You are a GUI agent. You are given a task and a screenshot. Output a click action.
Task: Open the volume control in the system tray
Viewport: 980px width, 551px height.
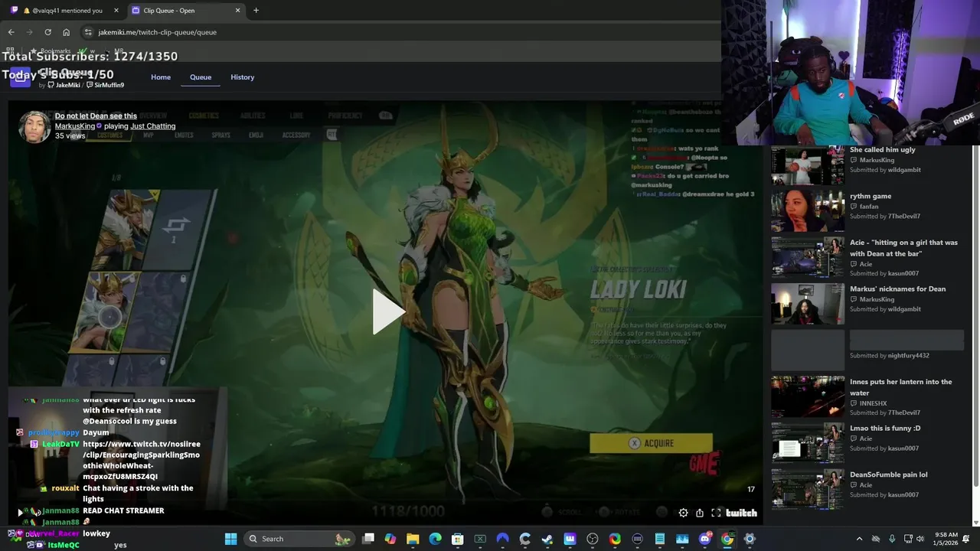pos(920,539)
